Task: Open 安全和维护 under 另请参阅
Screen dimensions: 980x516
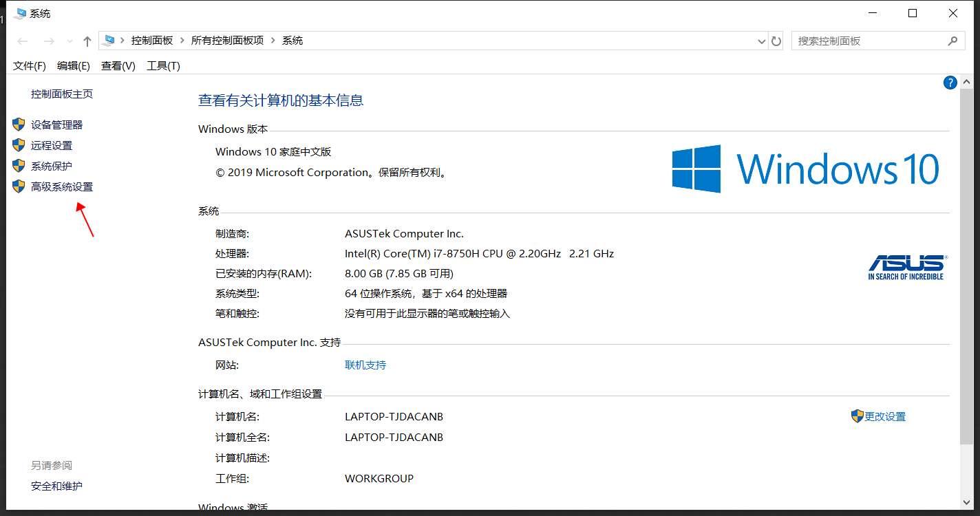Action: coord(56,486)
